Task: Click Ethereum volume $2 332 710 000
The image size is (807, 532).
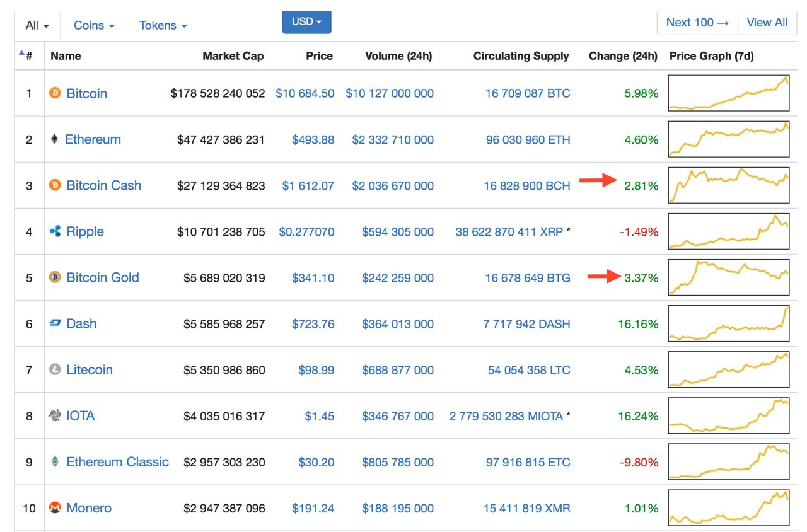Action: pyautogui.click(x=393, y=139)
